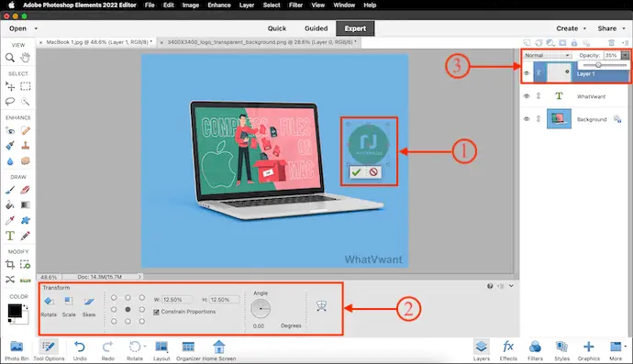Select the Hand tool
633x364 pixels.
tap(26, 57)
